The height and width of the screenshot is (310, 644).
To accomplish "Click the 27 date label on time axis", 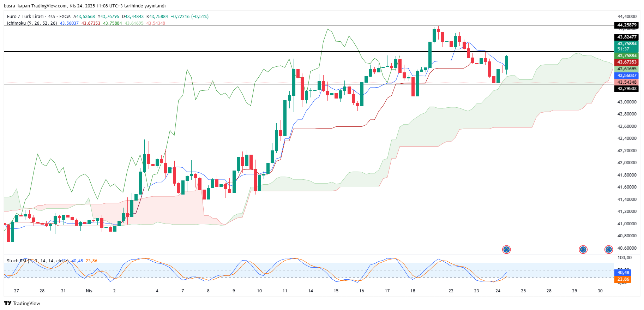I will point(17,291).
